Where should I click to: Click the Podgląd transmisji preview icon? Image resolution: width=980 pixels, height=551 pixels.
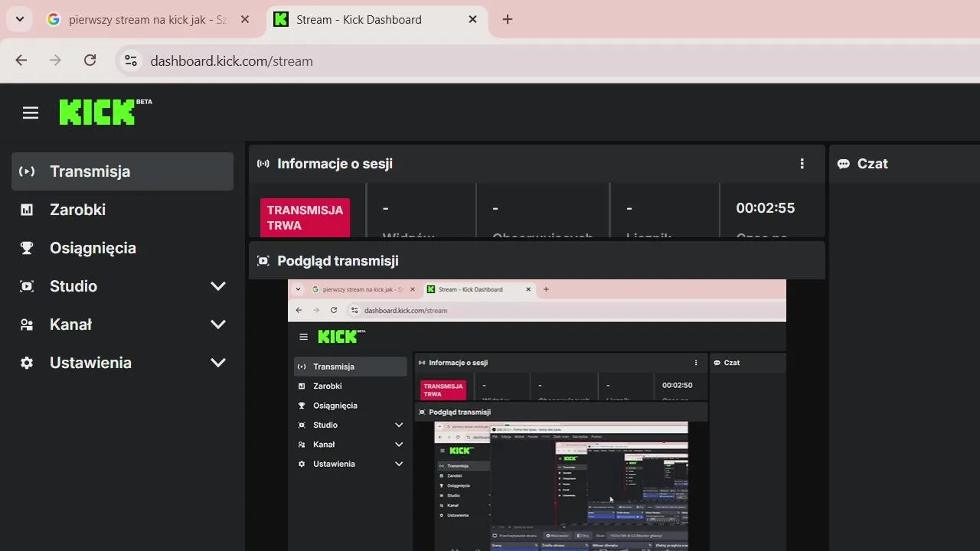click(263, 261)
